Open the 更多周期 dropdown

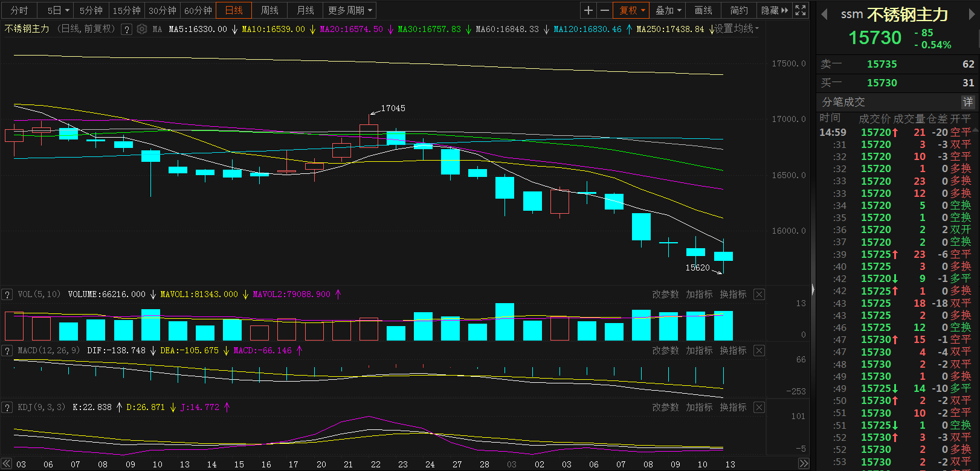350,10
